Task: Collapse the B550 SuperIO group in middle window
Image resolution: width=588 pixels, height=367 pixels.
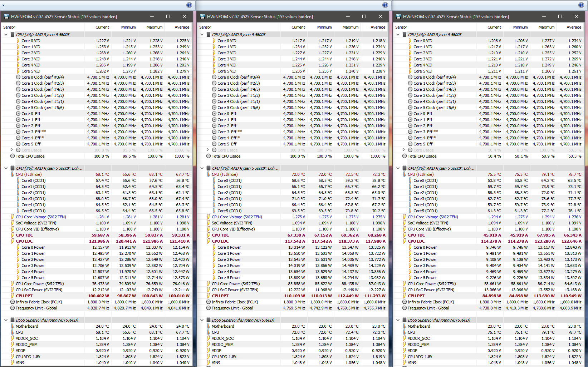Action: pos(202,320)
